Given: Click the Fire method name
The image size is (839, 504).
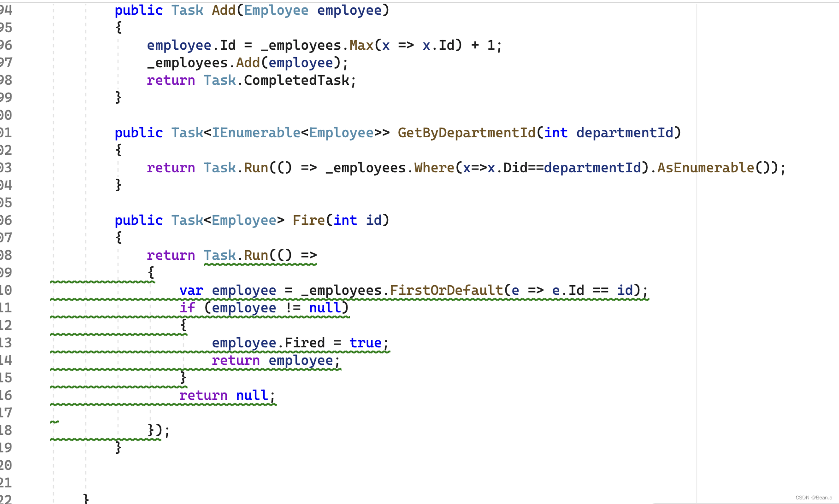Looking at the screenshot, I should click(309, 220).
